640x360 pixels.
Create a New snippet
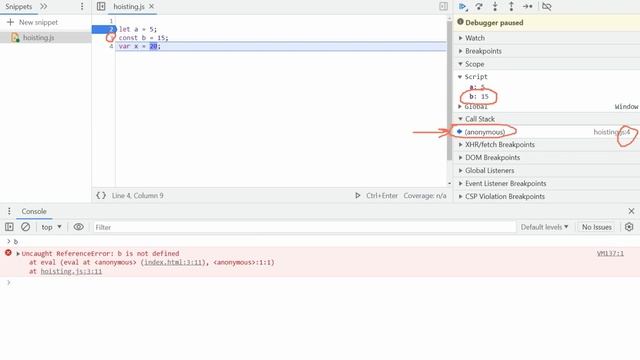[33, 22]
